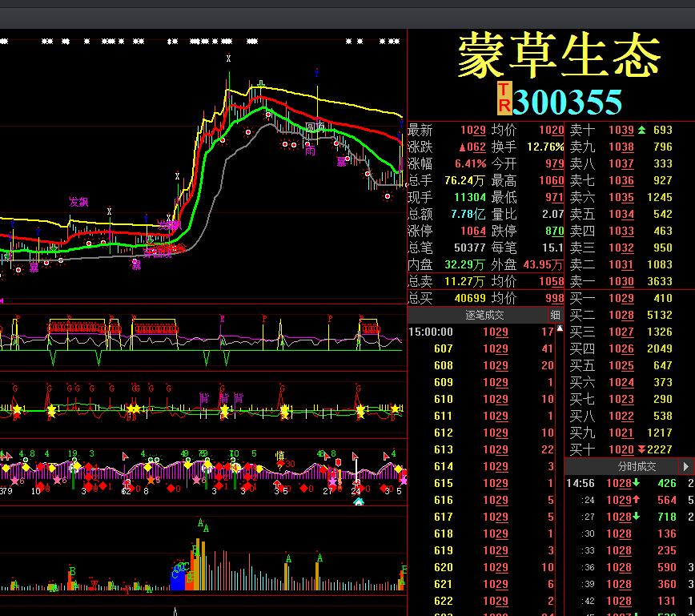Click the X marker above the chart's highest candle
Screen dimensions: 695x616
point(229,58)
